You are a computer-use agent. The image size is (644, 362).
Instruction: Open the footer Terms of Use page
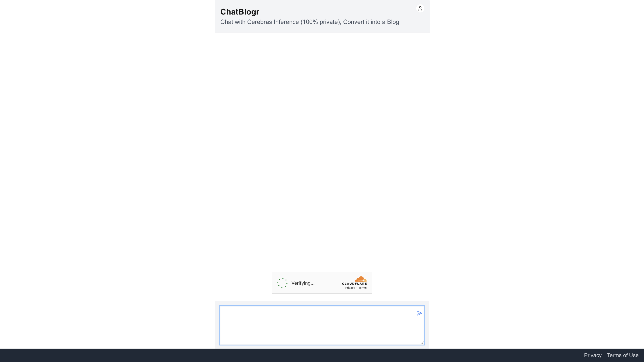623,355
